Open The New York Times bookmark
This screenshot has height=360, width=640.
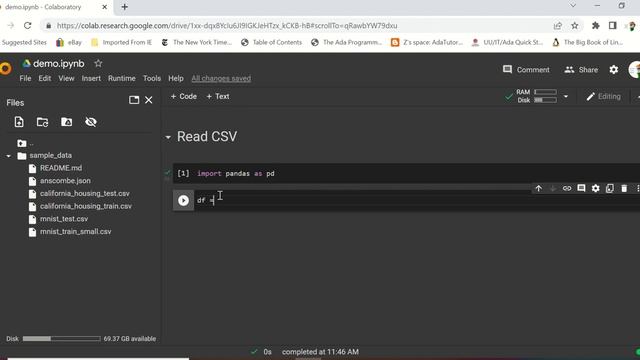[196, 42]
